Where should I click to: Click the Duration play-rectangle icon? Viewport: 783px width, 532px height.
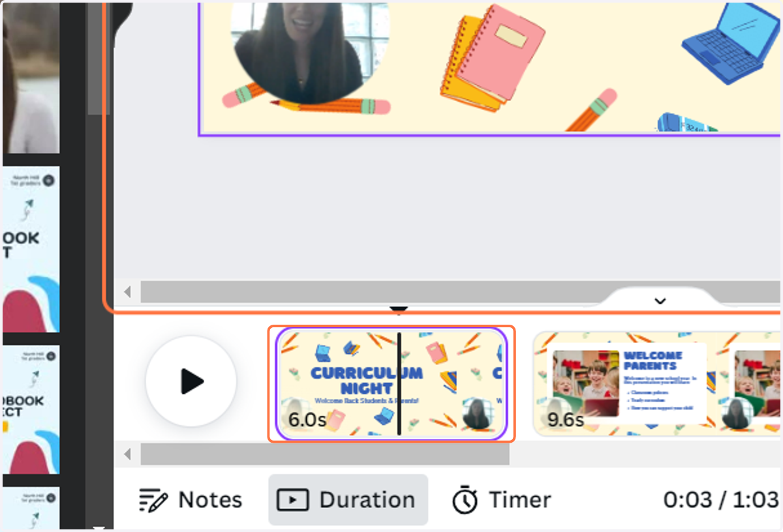click(x=293, y=500)
